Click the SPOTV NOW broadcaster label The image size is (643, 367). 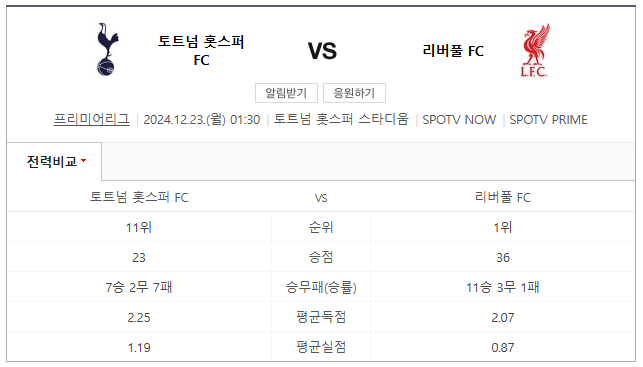tap(459, 120)
